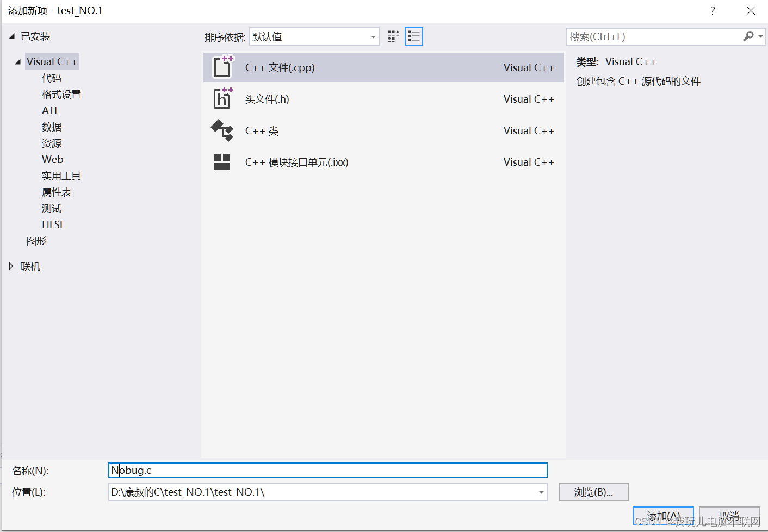Collapse the 已安装 tree section

12,36
